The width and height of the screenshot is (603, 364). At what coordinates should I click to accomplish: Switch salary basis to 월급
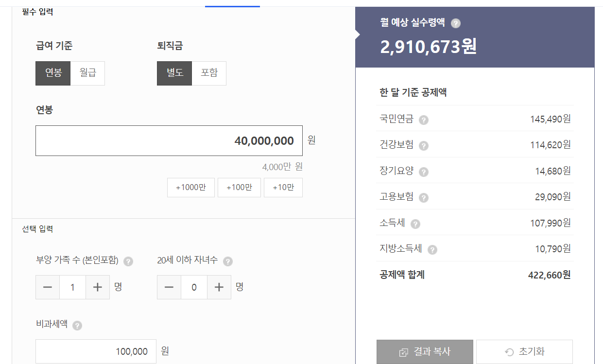pos(87,73)
